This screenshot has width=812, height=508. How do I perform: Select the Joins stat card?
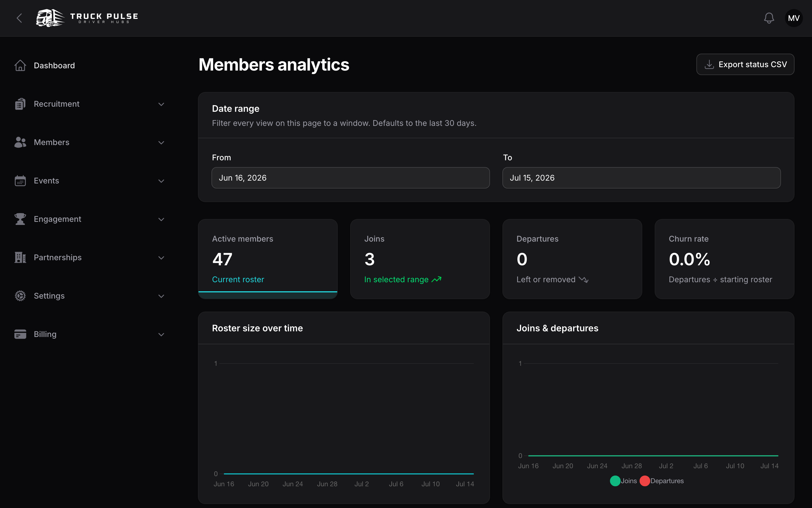(x=420, y=259)
